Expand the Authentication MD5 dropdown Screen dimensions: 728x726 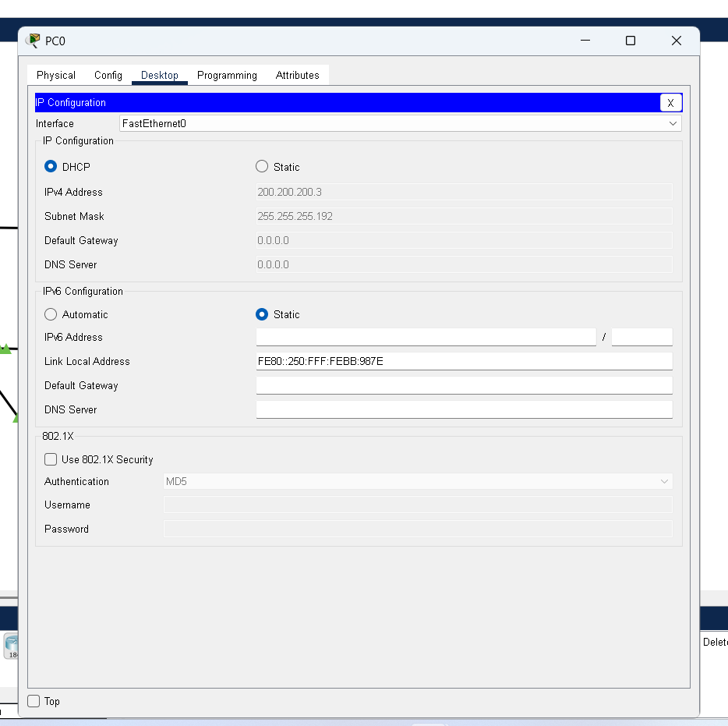point(418,481)
